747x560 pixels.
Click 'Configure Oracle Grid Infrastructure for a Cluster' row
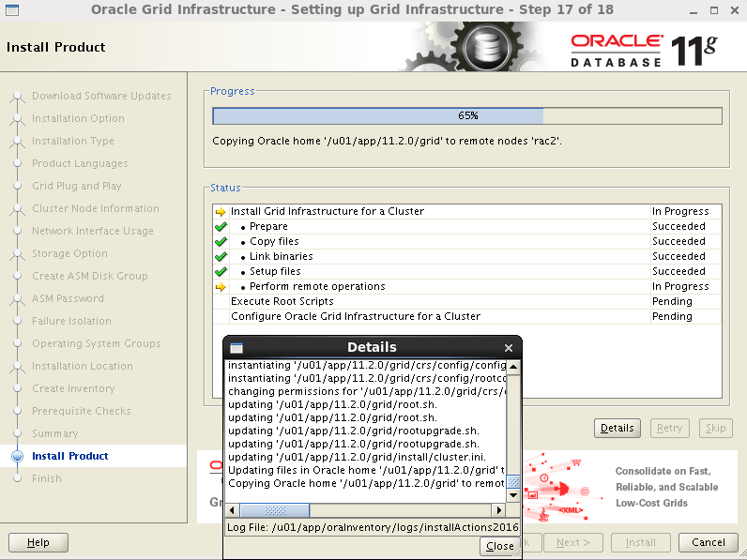pos(467,316)
